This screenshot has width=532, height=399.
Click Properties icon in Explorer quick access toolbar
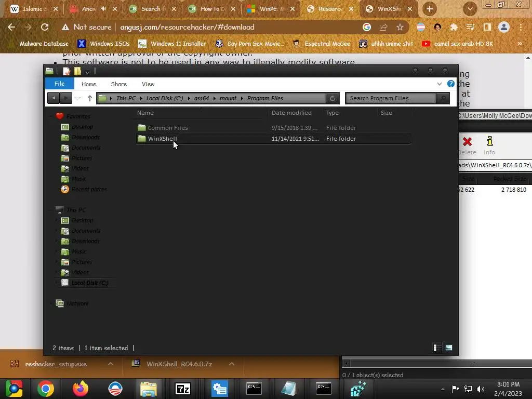click(x=66, y=71)
